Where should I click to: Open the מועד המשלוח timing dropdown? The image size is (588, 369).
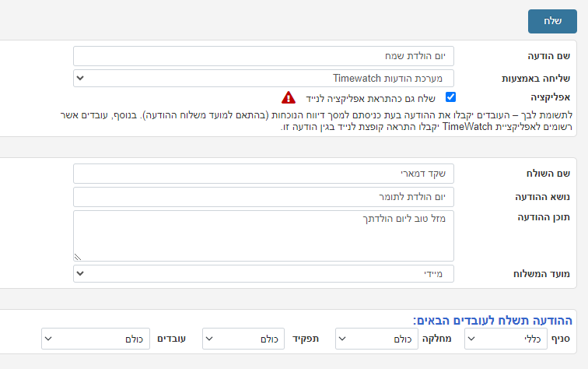pyautogui.click(x=264, y=274)
